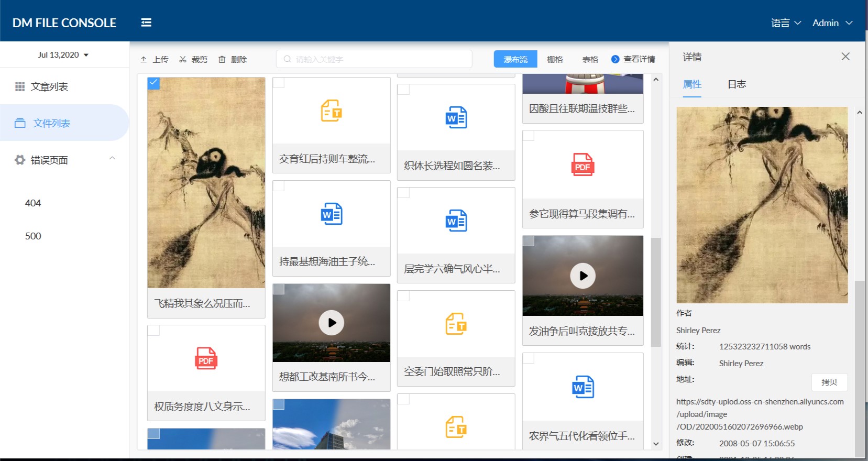Click the scissors crop icon
868x461 pixels.
pos(183,60)
